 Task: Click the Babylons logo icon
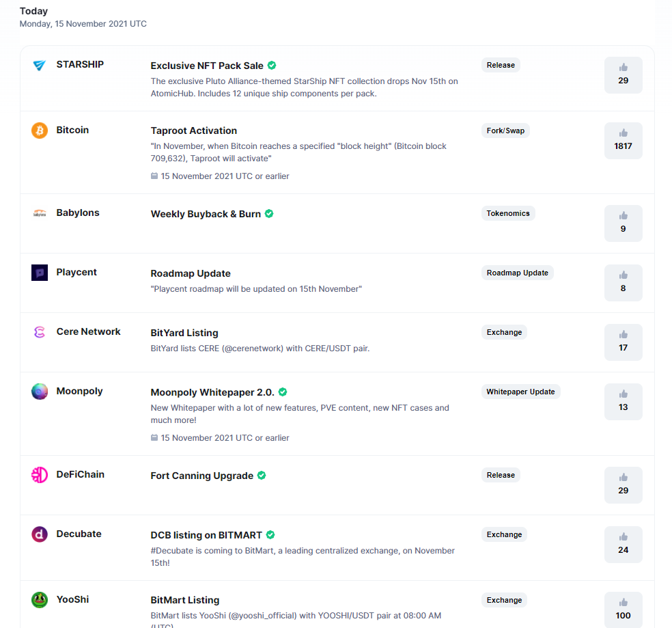40,213
